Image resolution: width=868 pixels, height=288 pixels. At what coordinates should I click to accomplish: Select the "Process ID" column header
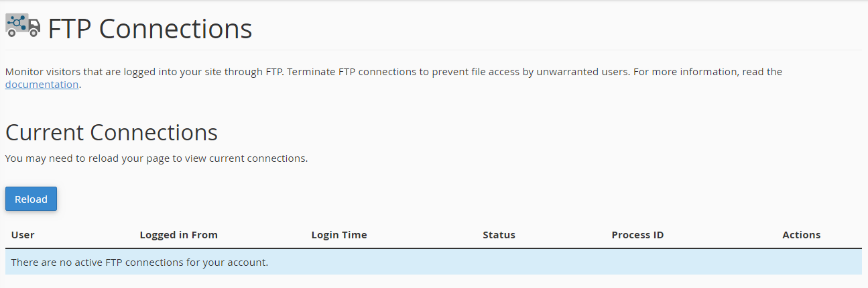point(637,235)
